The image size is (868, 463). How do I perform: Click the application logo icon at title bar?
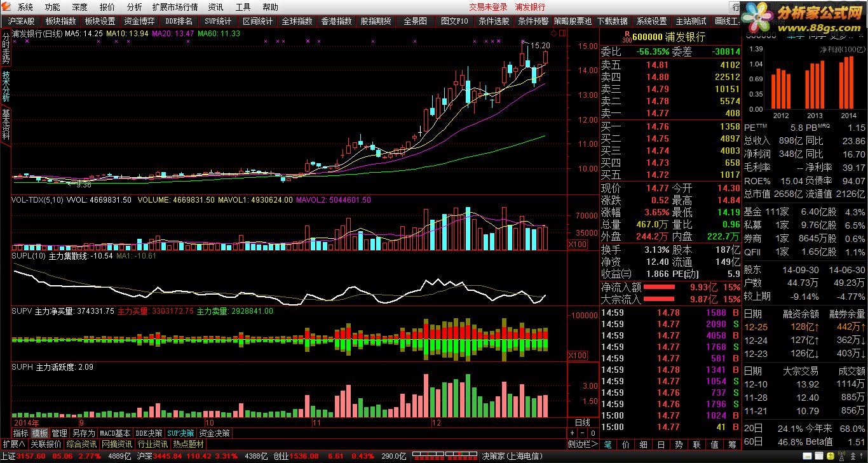[6, 7]
